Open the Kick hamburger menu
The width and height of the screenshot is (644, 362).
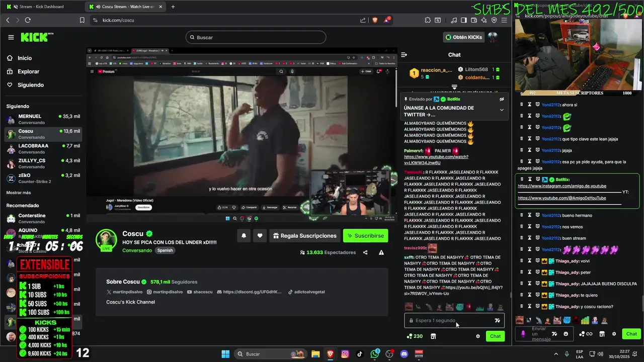[x=11, y=37]
